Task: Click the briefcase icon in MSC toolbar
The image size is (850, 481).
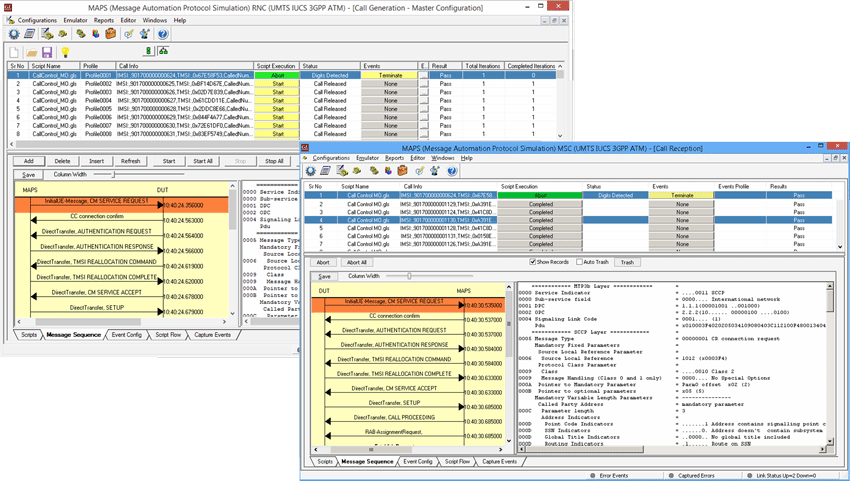Action: coord(402,171)
